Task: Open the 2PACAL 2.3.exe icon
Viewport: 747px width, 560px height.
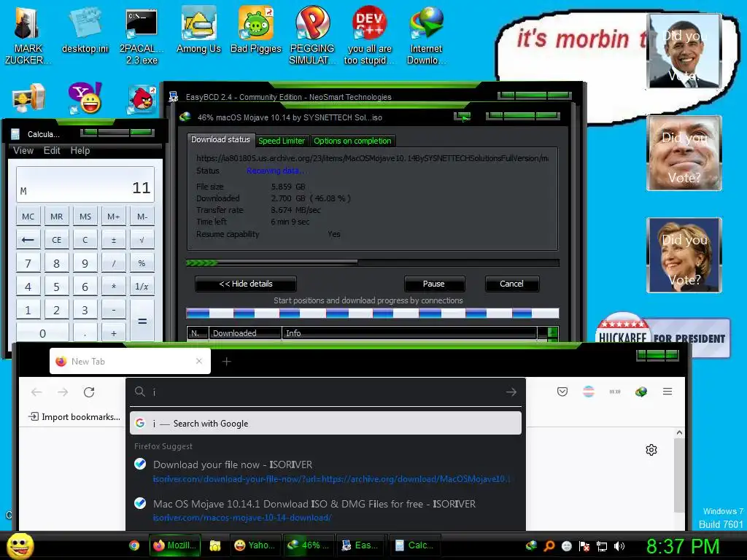Action: [142, 36]
